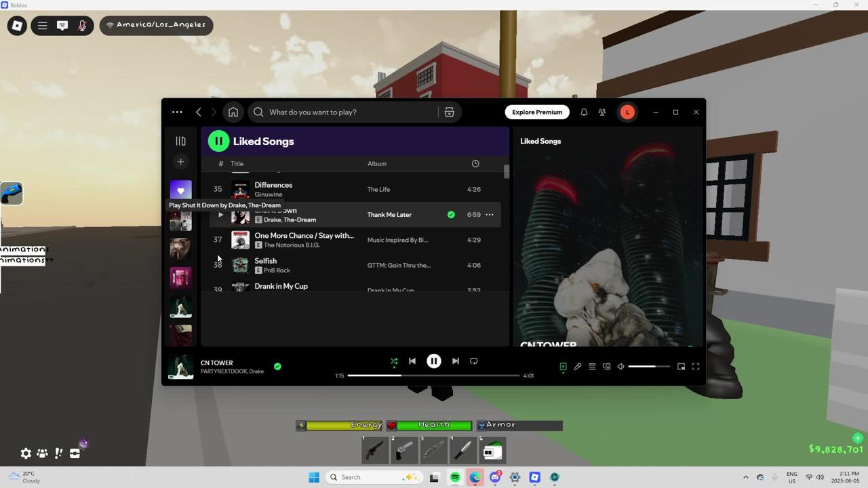Open the user profile avatar menu
Screen dimensions: 868x488
pyautogui.click(x=627, y=112)
